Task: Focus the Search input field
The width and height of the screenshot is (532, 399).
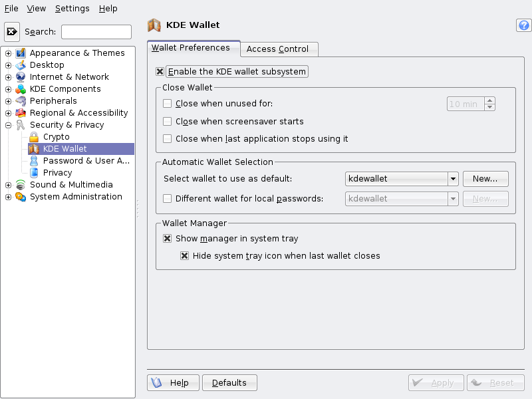Action: 96,32
